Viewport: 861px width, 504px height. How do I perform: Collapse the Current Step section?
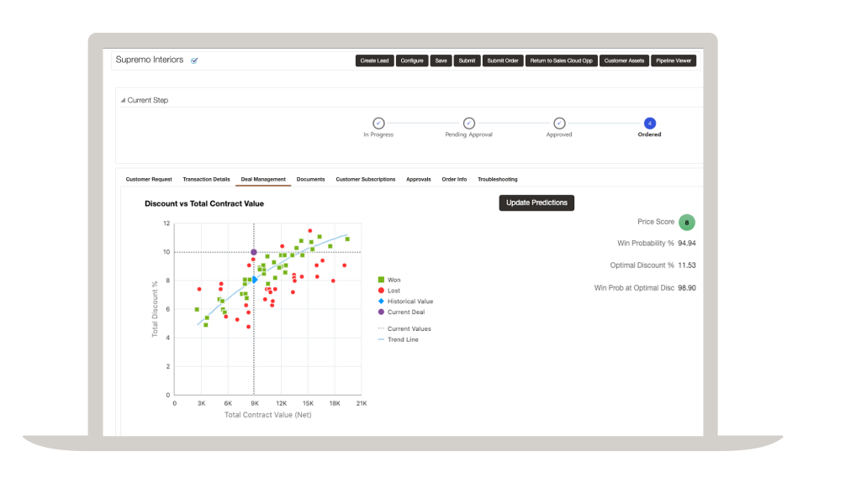(x=124, y=100)
